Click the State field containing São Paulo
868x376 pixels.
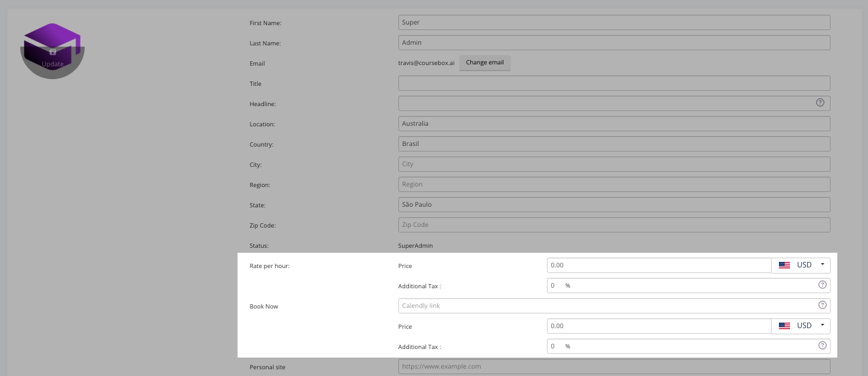pos(614,205)
